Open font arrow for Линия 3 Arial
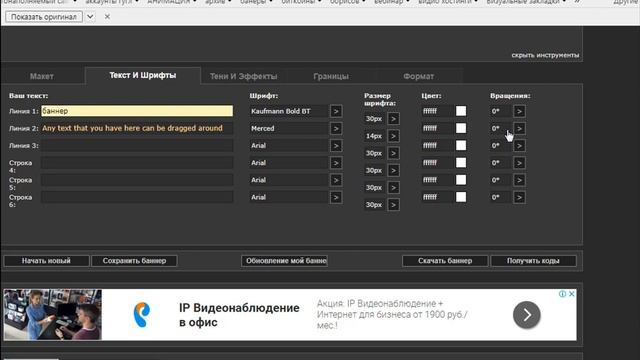Viewport: 640px width, 360px height. point(336,146)
